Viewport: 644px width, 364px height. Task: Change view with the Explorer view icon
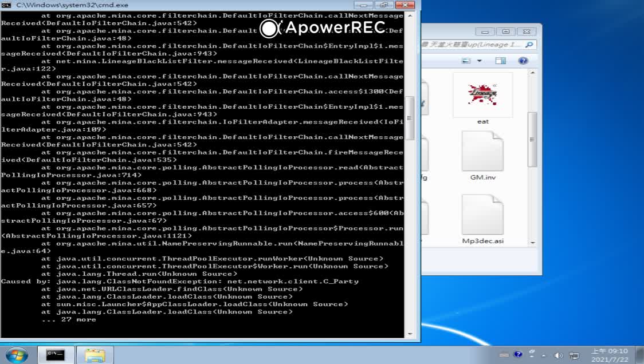(x=466, y=61)
